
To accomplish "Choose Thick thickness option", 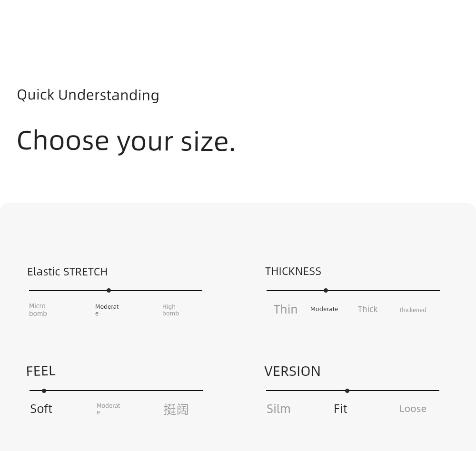I will click(x=367, y=309).
